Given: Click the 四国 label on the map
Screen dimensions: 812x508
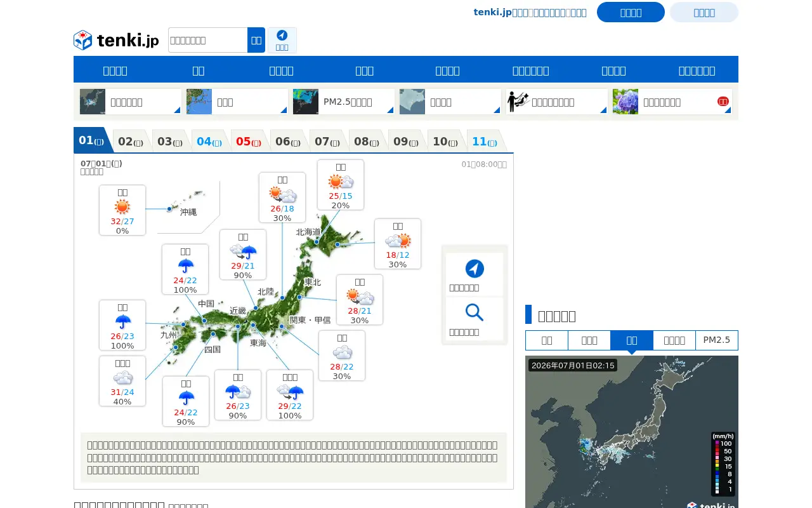Looking at the screenshot, I should tap(213, 349).
